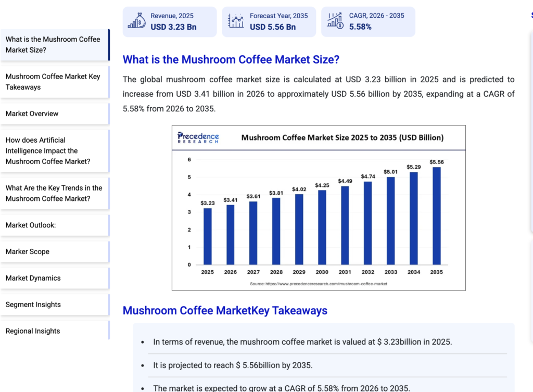Click the 2025 bar labeled $3.23
This screenshot has height=392, width=533.
(208, 236)
